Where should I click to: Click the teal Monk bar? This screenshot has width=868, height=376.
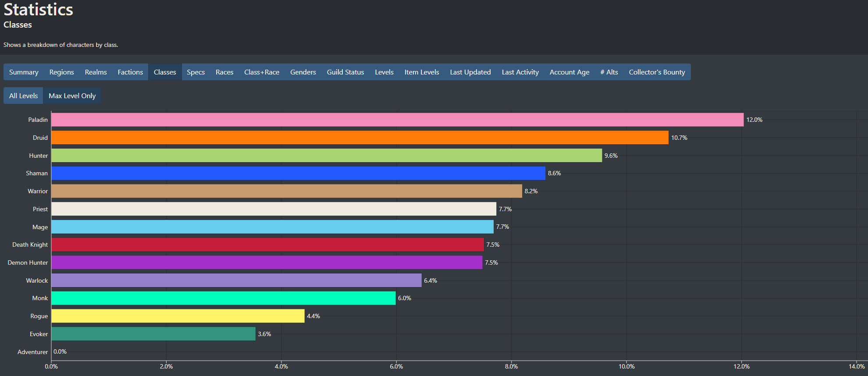click(x=223, y=298)
